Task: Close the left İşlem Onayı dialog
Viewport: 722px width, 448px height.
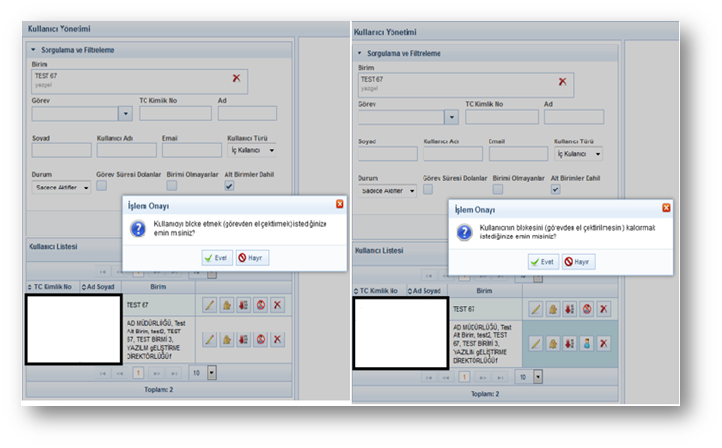Action: click(x=340, y=204)
